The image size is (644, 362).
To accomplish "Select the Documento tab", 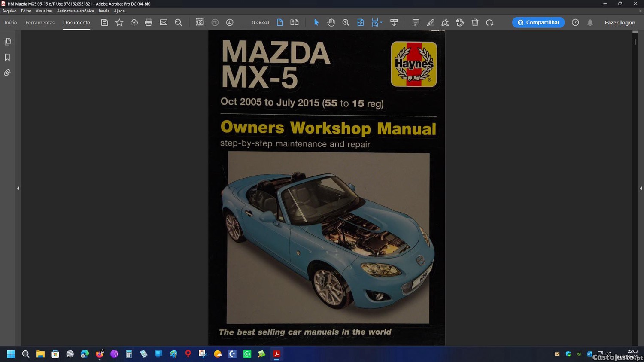I will click(x=76, y=22).
